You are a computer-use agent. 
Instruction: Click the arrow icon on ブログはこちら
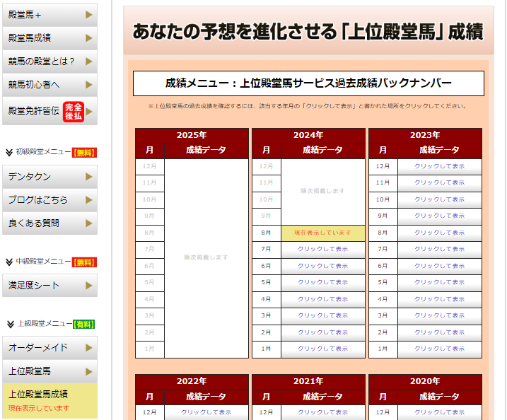coord(88,200)
